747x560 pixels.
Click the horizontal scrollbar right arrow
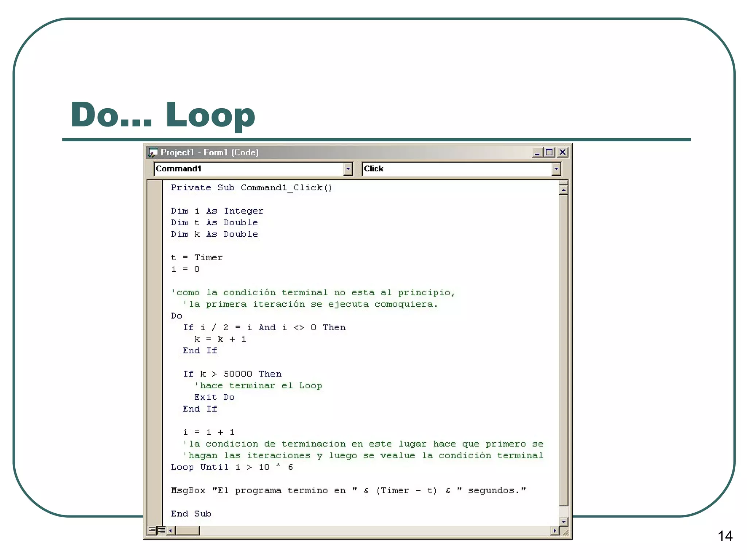point(555,530)
